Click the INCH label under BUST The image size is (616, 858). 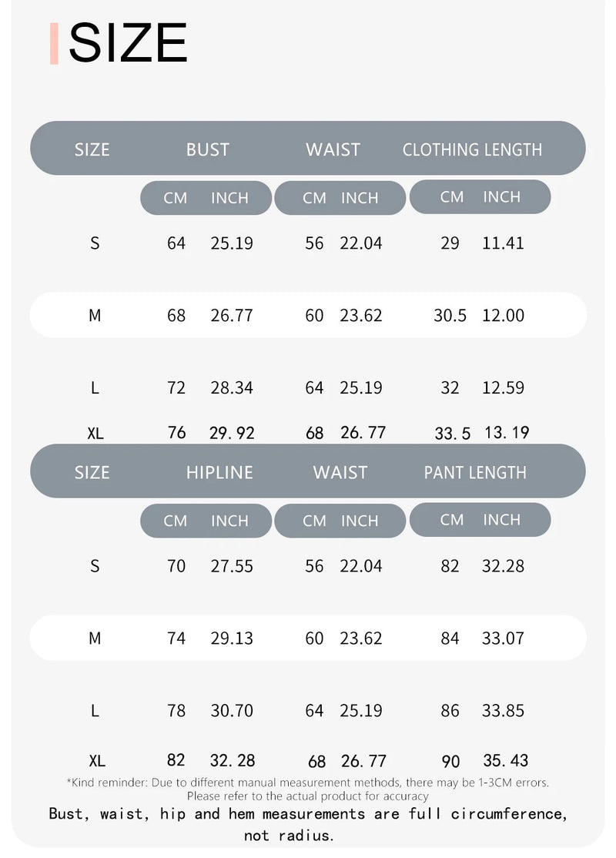click(229, 198)
